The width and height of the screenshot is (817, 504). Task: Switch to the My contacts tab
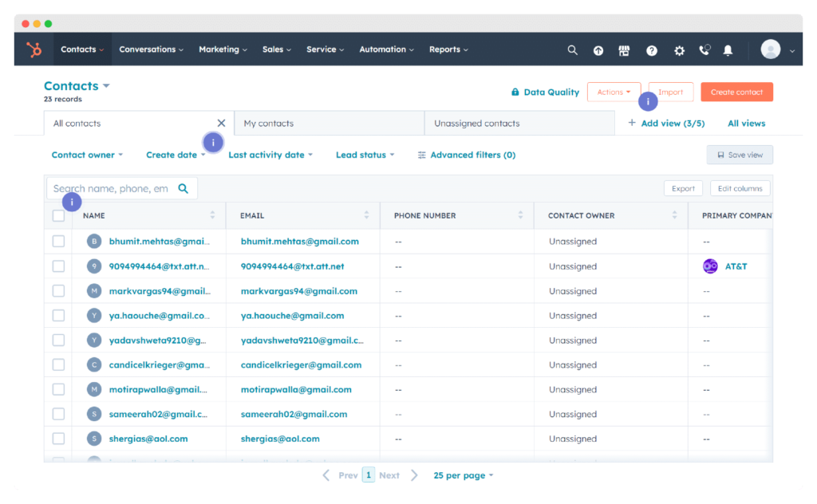coord(330,124)
